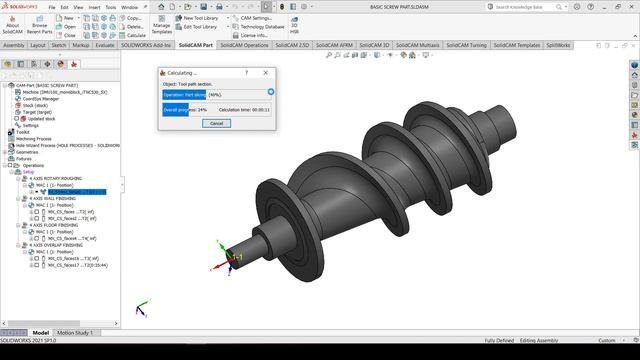Click Zoom to Fit in heads-up toolbar

point(329,55)
